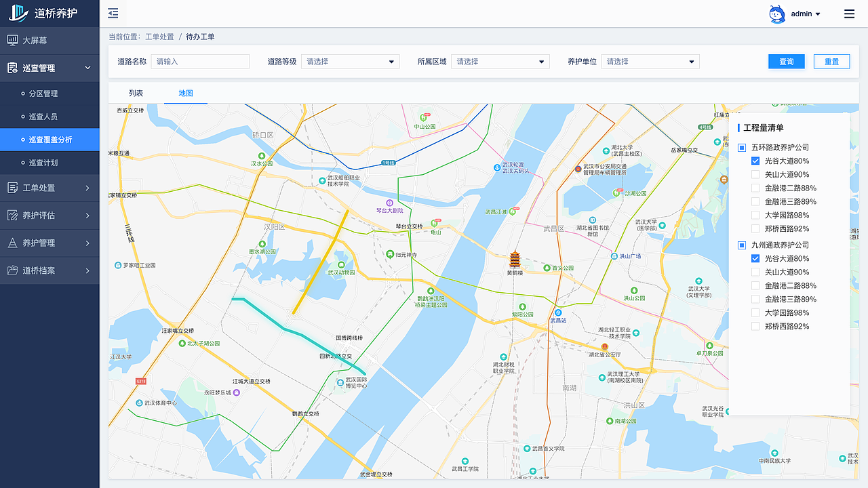Click the 工程量清单 panel title
This screenshot has height=488, width=868.
764,127
